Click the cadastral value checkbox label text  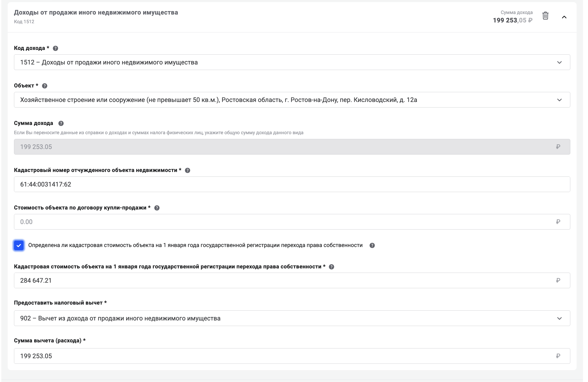(195, 245)
